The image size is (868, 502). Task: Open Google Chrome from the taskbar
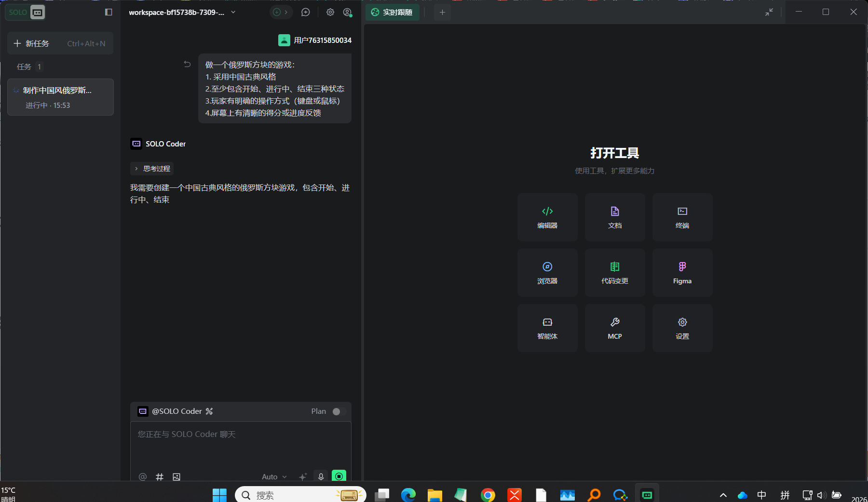tap(488, 495)
